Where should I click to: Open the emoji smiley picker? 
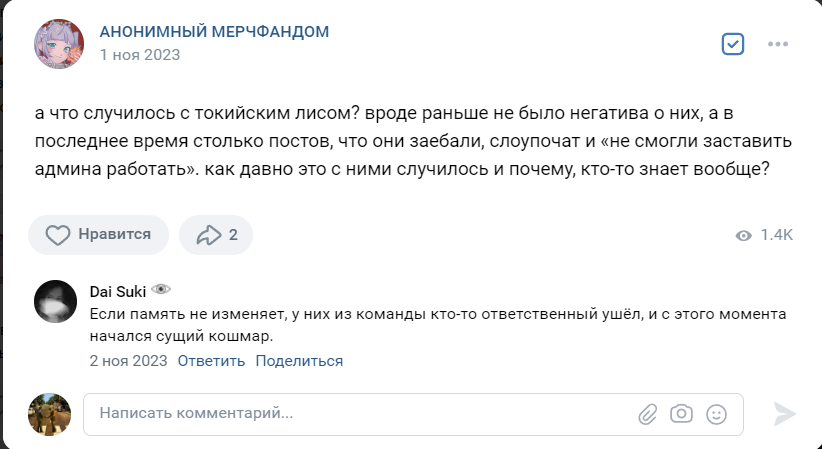[x=716, y=414]
